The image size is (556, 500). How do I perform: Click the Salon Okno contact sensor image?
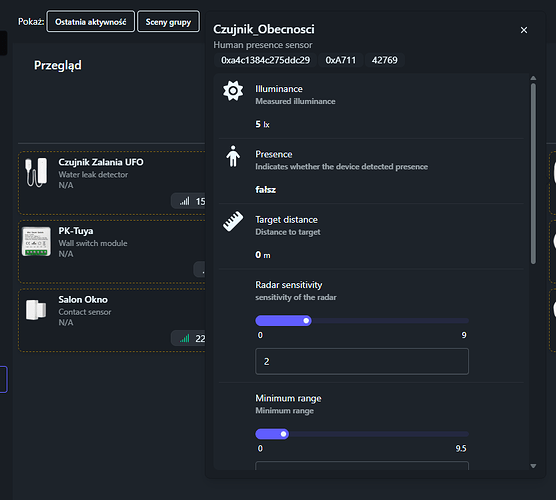36,310
